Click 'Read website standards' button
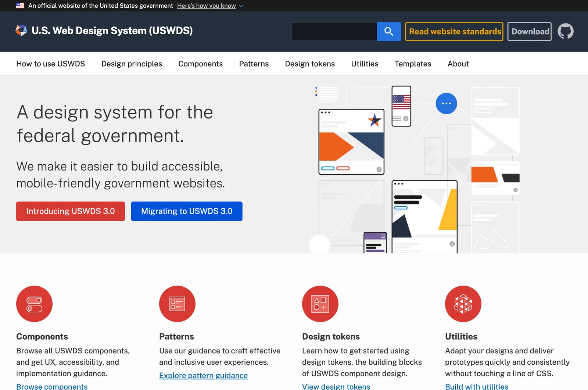Screen dimensions: 588x390 (454, 32)
